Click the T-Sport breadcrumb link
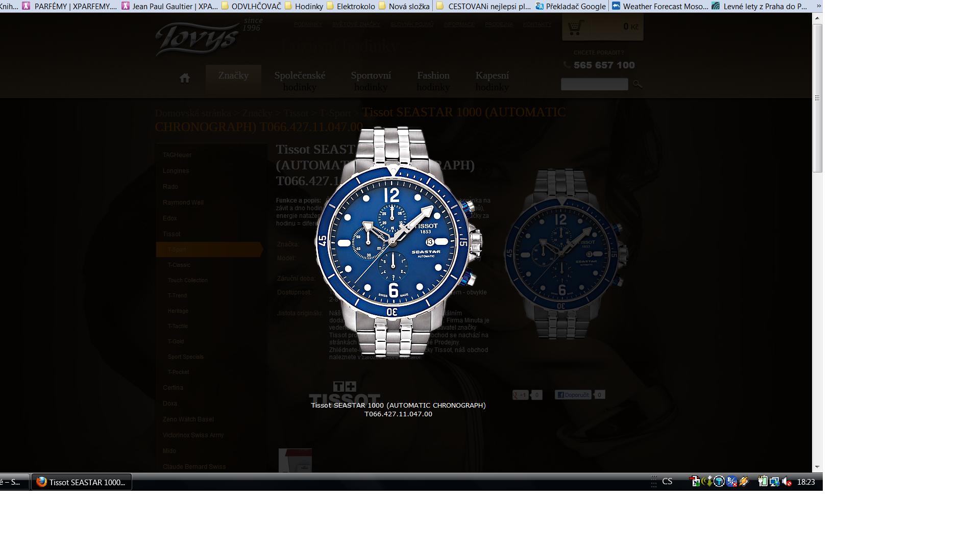The height and width of the screenshot is (551, 980). [335, 113]
